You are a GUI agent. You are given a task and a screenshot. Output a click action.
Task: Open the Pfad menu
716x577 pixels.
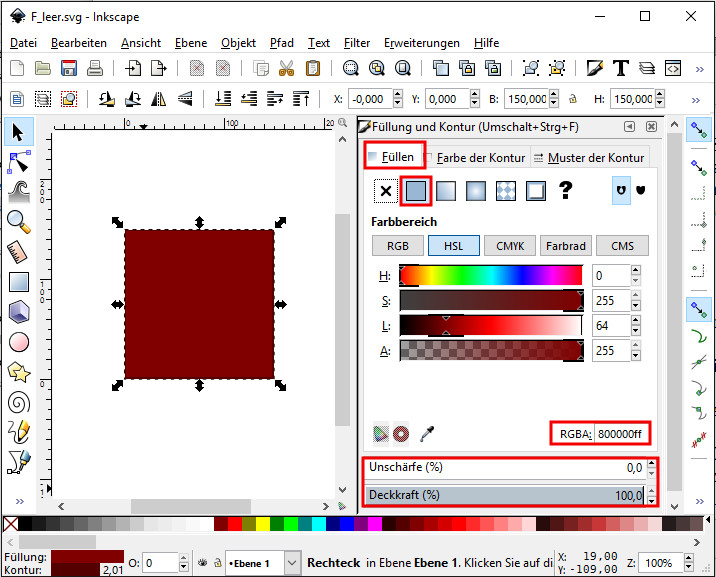click(x=282, y=43)
